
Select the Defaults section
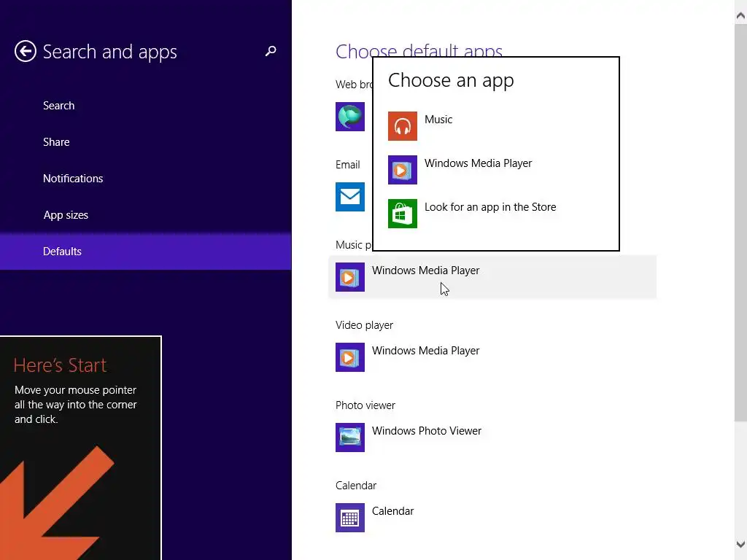(x=145, y=251)
